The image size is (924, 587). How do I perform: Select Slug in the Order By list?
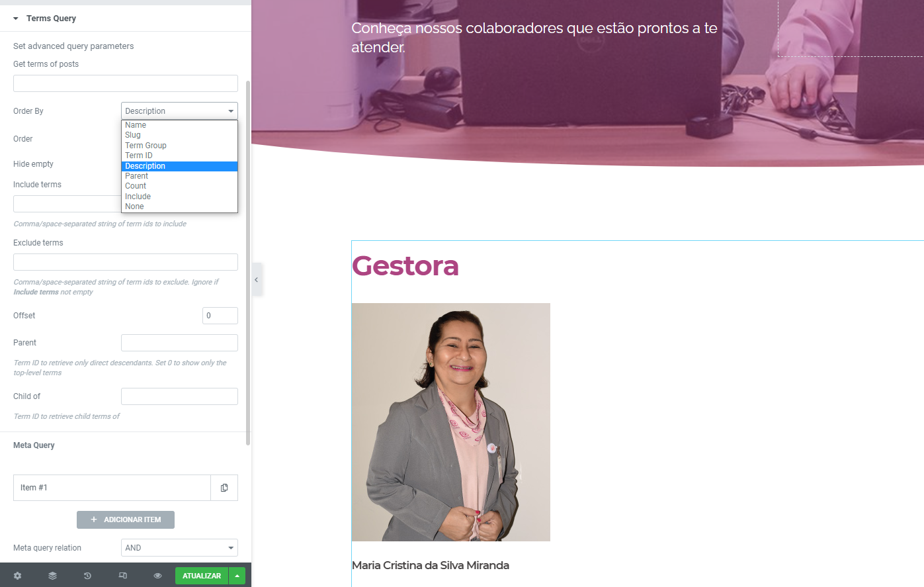pos(179,135)
